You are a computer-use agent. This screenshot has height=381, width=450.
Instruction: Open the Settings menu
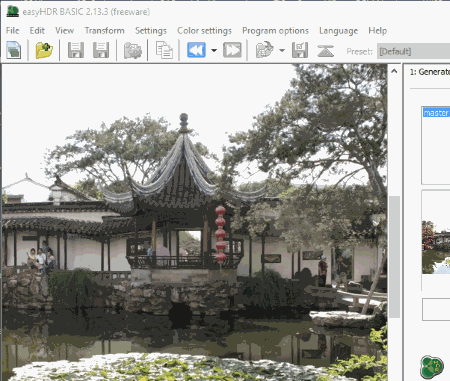coord(151,31)
